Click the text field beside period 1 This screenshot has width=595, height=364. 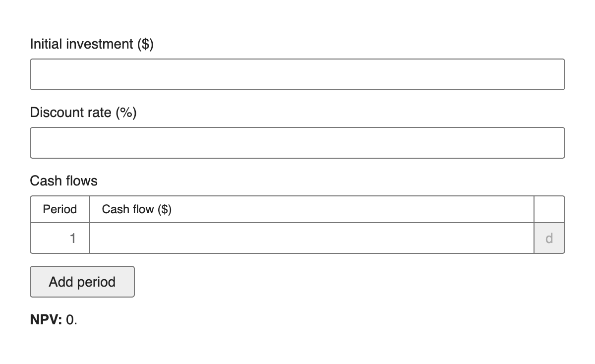tap(312, 238)
